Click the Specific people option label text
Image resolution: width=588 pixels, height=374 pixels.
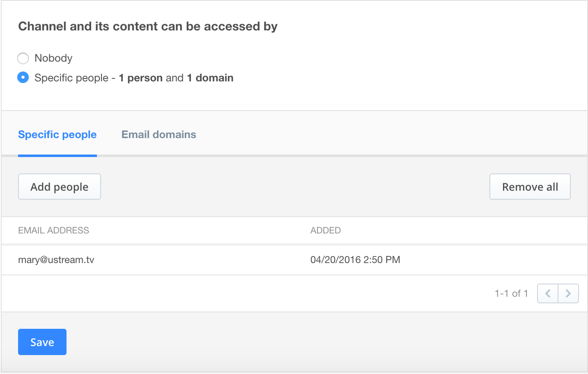point(71,78)
